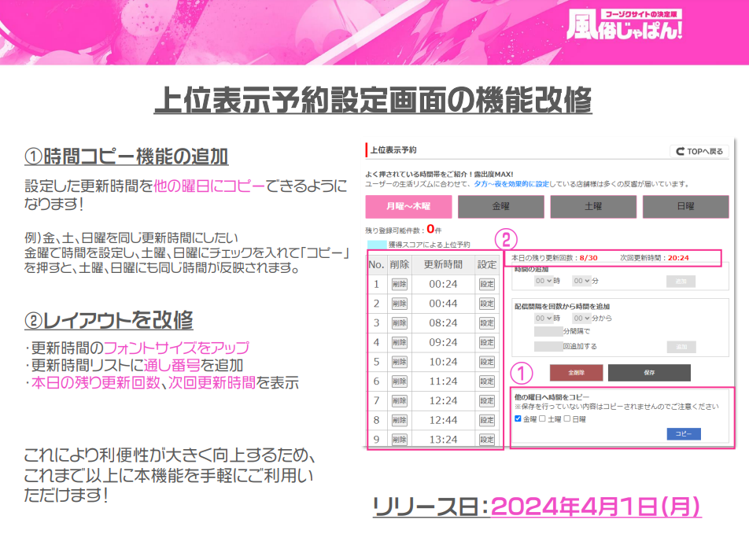Check the 土曜 checkbox for copying
This screenshot has height=560, width=749.
544,418
